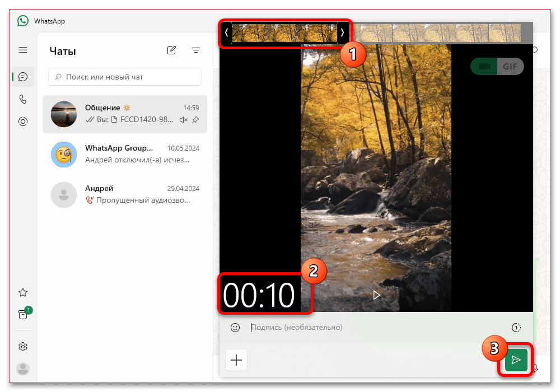Open archived chats with one unread
The image size is (560, 392).
[24, 314]
